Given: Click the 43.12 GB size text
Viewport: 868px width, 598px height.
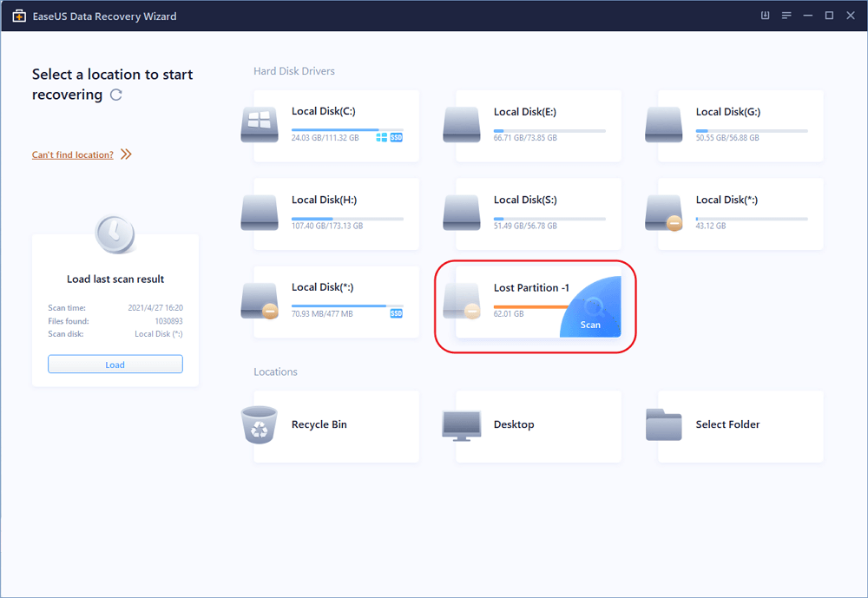Looking at the screenshot, I should (711, 226).
